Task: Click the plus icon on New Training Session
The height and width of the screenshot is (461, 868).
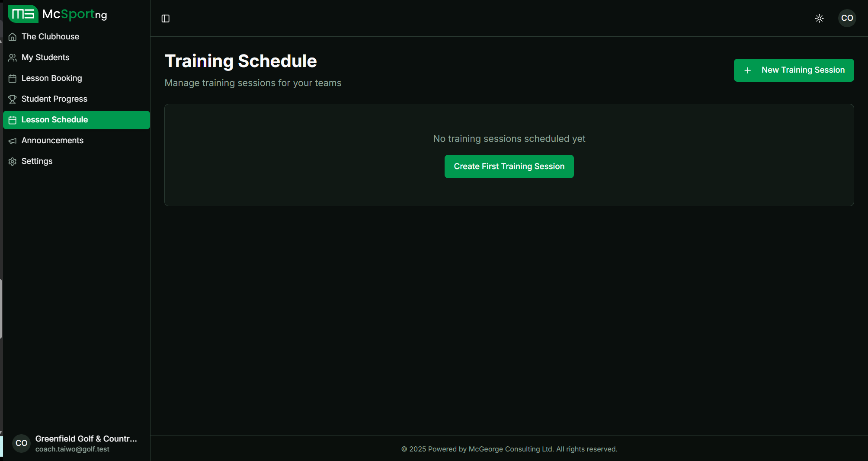Action: click(x=748, y=70)
